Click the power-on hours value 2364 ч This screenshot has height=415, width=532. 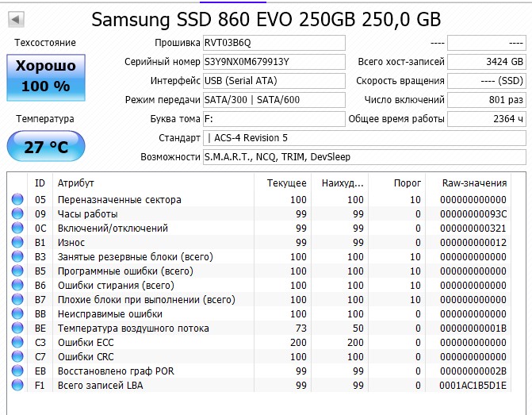click(x=487, y=119)
